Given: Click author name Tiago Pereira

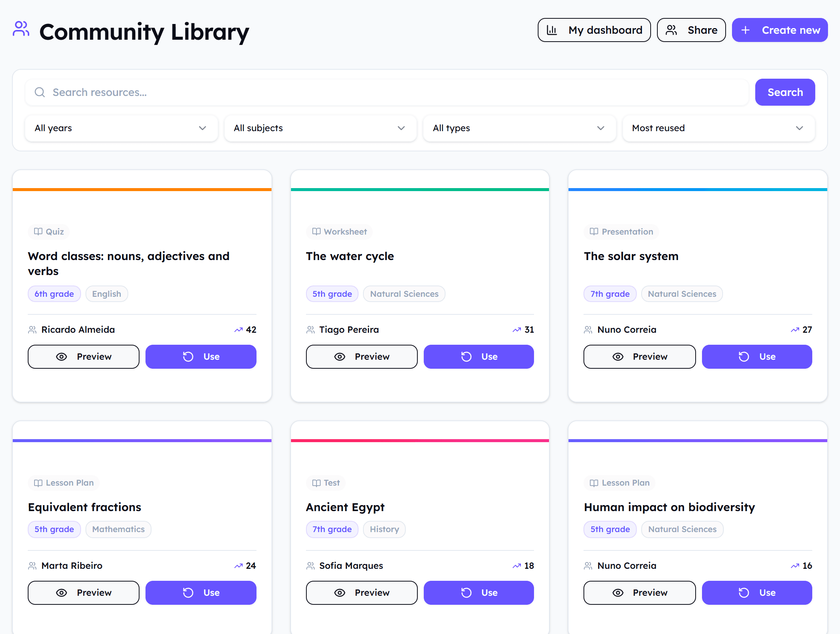Looking at the screenshot, I should [349, 330].
